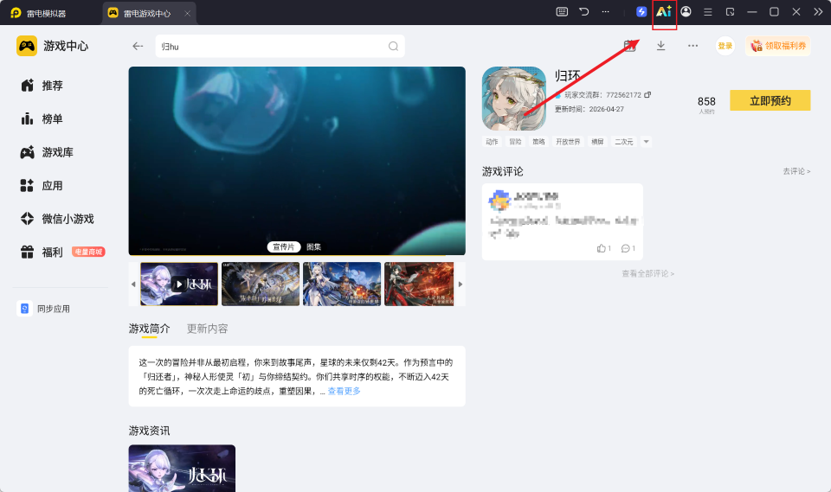Viewport: 831px width, 492px height.
Task: Click the 二次元 tag
Action: pos(624,142)
